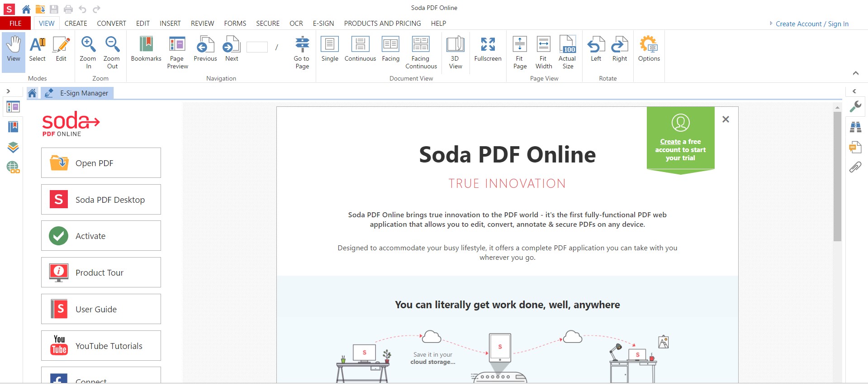Image resolution: width=868 pixels, height=387 pixels.
Task: Click the redo arrow
Action: [x=96, y=9]
